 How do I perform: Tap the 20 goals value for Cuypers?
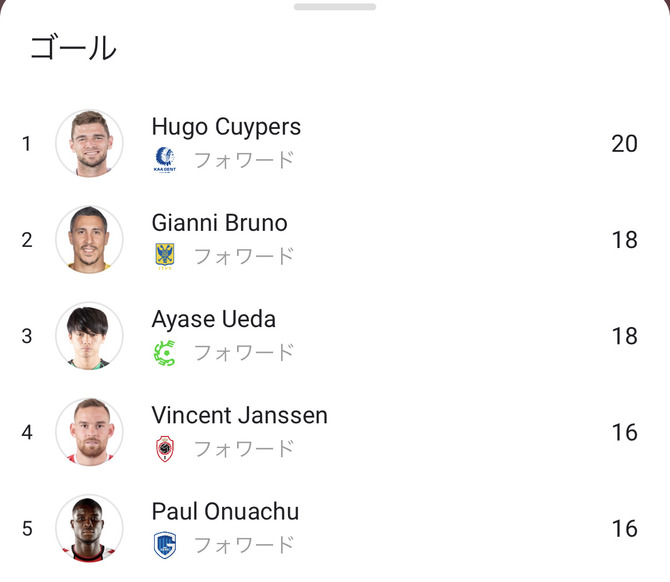click(x=624, y=144)
